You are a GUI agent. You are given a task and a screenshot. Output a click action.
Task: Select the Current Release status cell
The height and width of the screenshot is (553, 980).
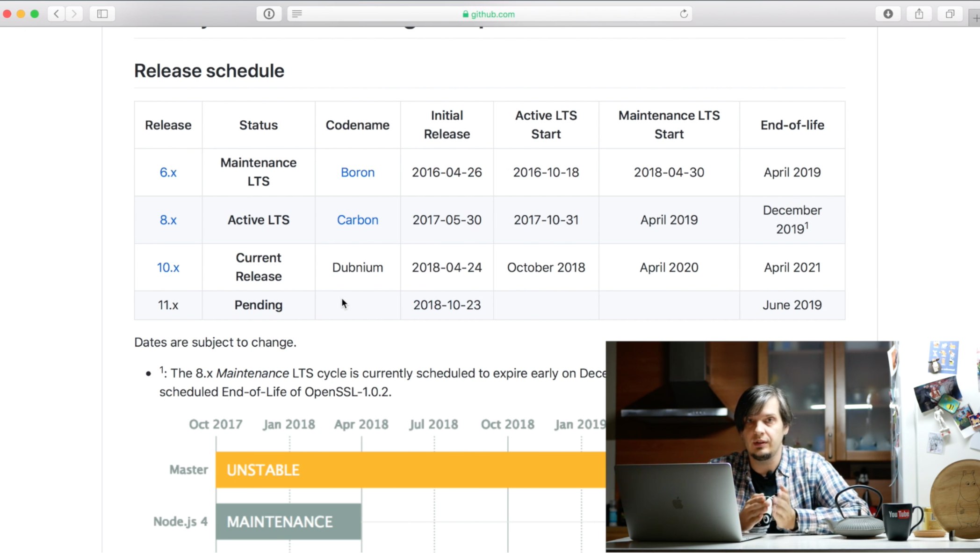pyautogui.click(x=259, y=268)
